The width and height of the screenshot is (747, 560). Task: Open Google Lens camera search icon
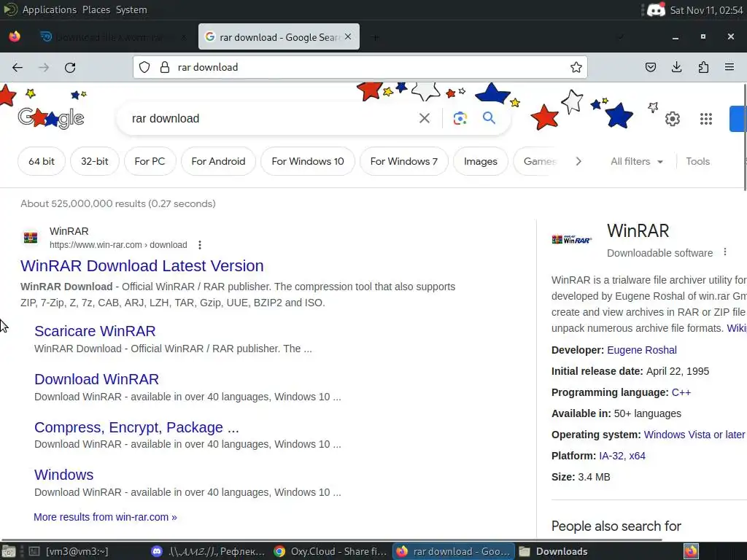click(x=460, y=118)
